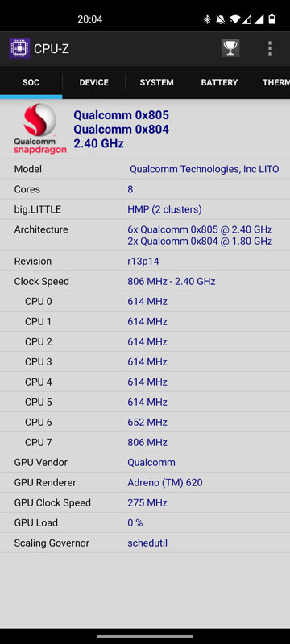Select the SOC tab
The height and width of the screenshot is (644, 290).
[31, 82]
